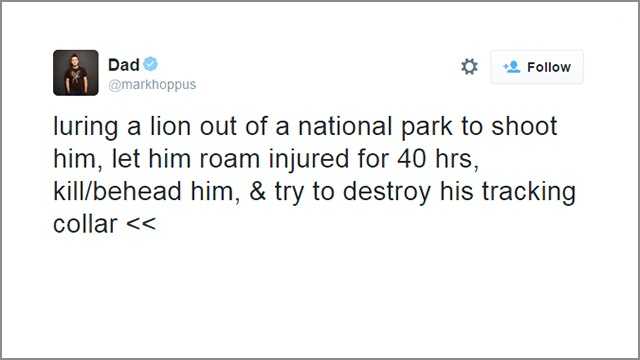This screenshot has height=360, width=640.
Task: Visit the @markhoppus handle link
Action: pos(152,84)
